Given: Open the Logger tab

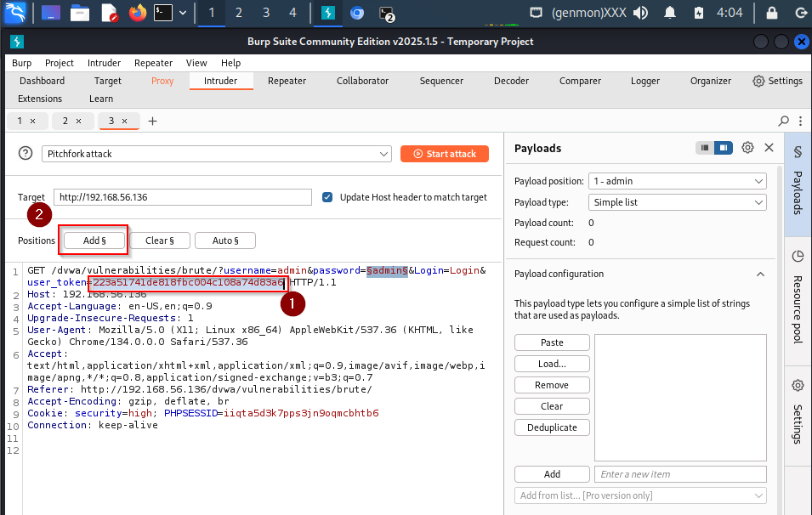Looking at the screenshot, I should [x=645, y=81].
